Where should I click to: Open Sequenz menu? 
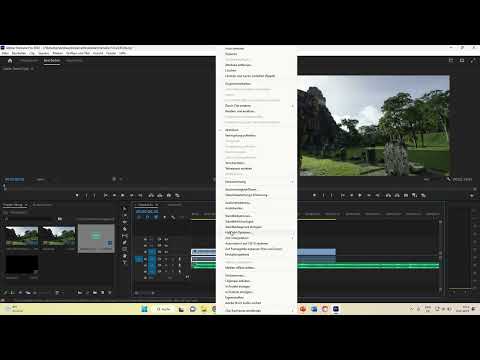click(x=44, y=53)
